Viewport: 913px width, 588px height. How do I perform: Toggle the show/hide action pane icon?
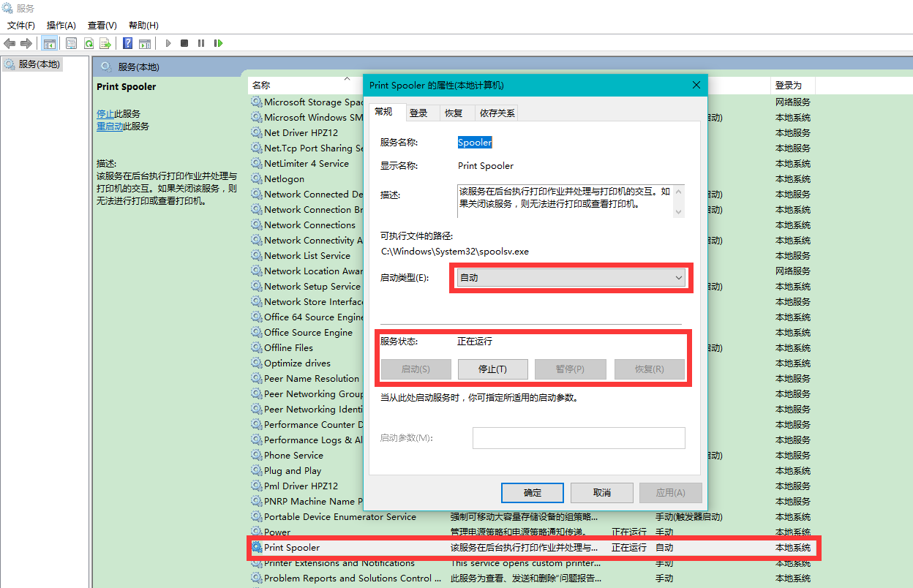click(x=145, y=43)
